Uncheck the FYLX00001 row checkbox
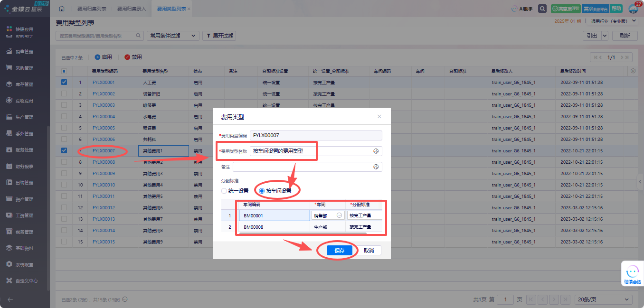This screenshot has width=644, height=308. 64,82
